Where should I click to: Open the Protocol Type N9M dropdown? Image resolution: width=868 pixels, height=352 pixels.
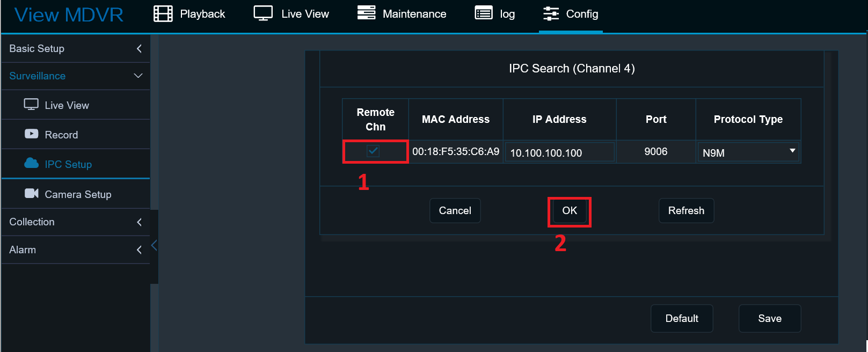pos(748,152)
